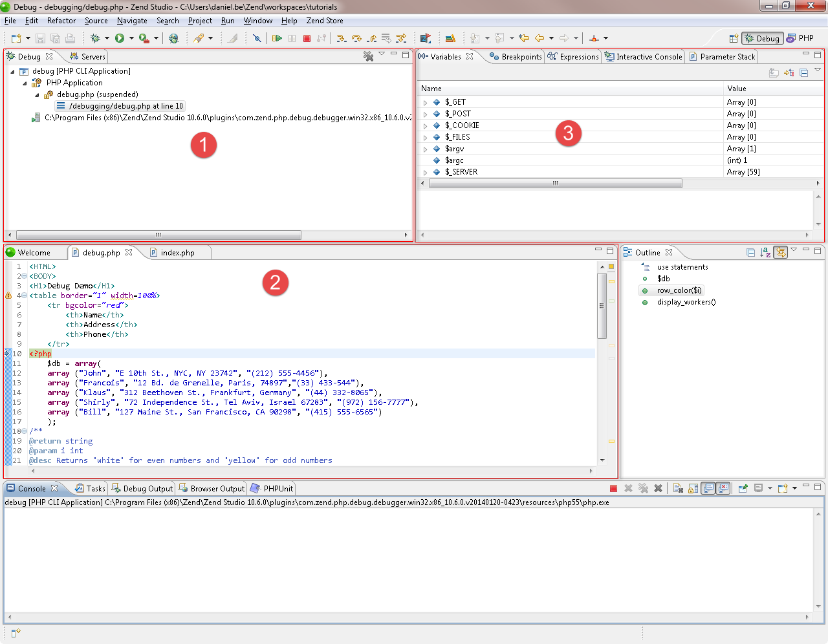Open the Refactor menu
This screenshot has width=828, height=644.
(x=61, y=21)
